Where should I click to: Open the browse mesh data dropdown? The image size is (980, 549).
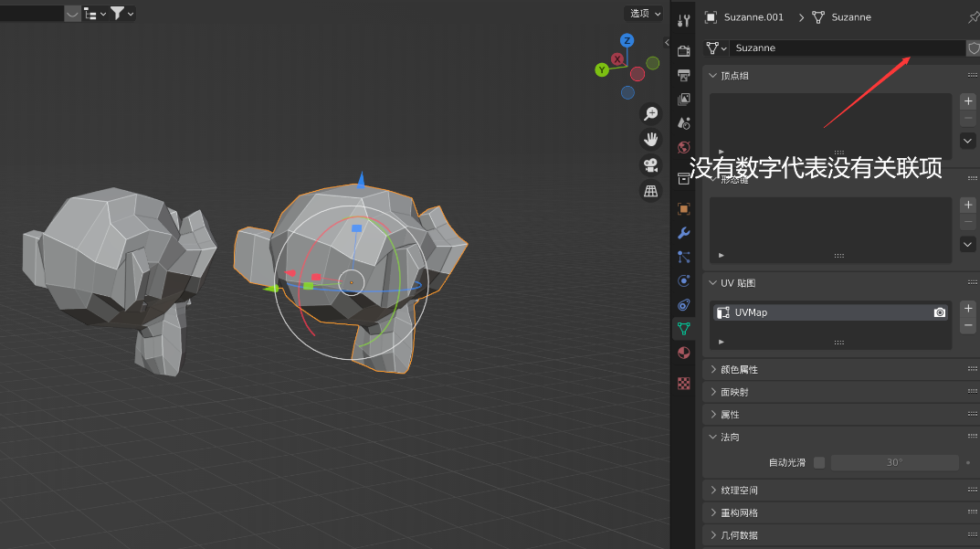[x=716, y=48]
